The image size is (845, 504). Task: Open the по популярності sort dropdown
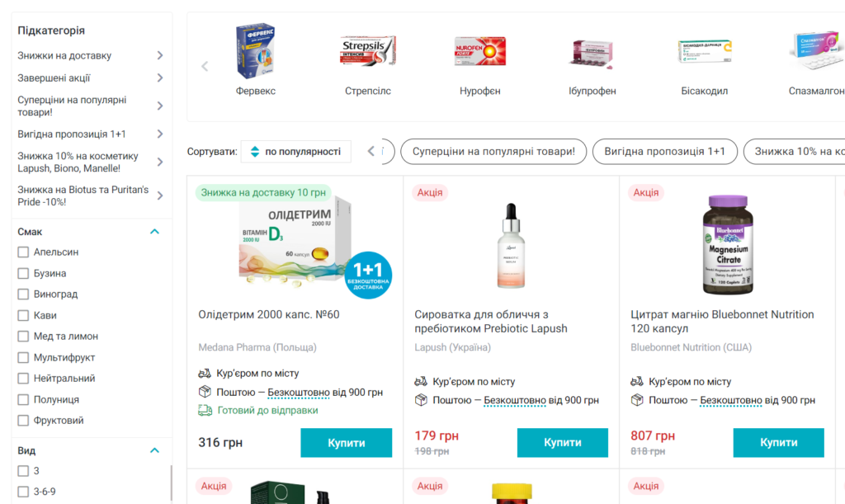[295, 152]
